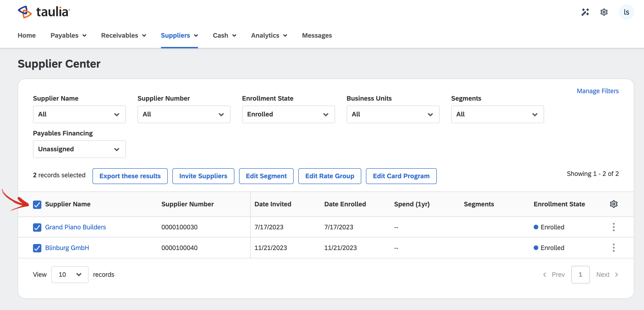Open table column settings gear icon
Screen dimensions: 644x310
point(614,204)
